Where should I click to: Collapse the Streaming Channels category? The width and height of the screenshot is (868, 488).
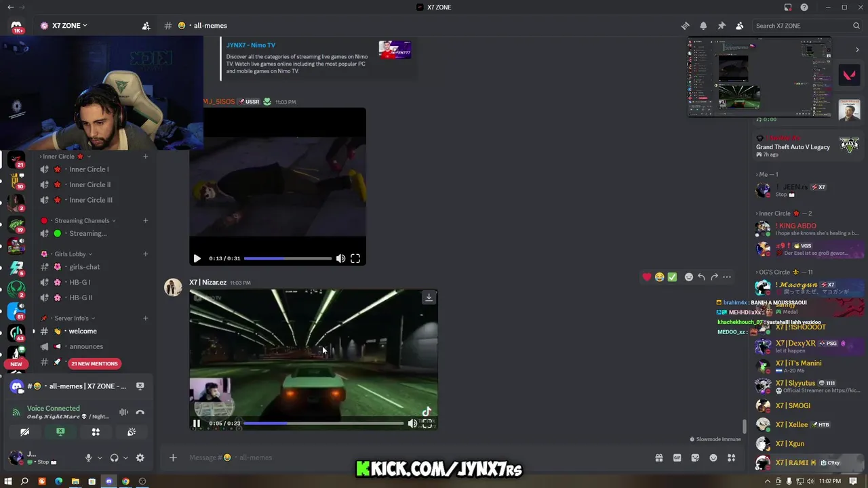click(81, 220)
